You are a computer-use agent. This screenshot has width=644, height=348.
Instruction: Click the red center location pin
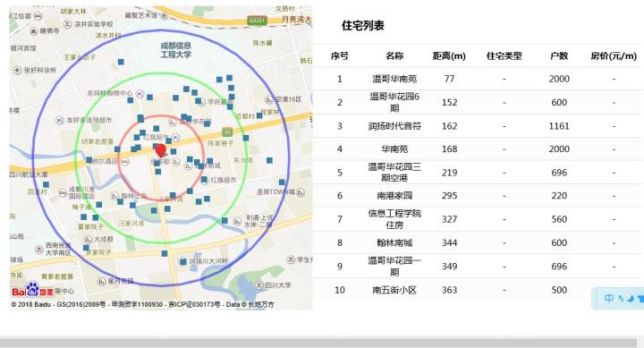161,150
